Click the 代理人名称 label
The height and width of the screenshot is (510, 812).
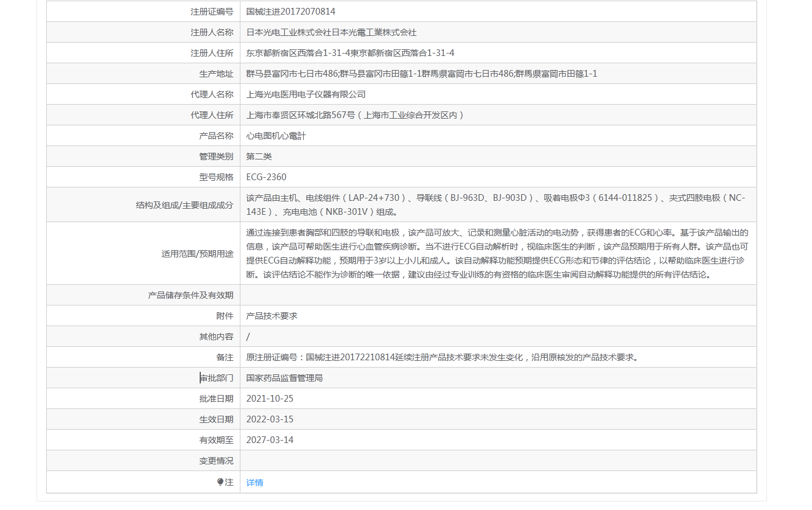[x=212, y=94]
